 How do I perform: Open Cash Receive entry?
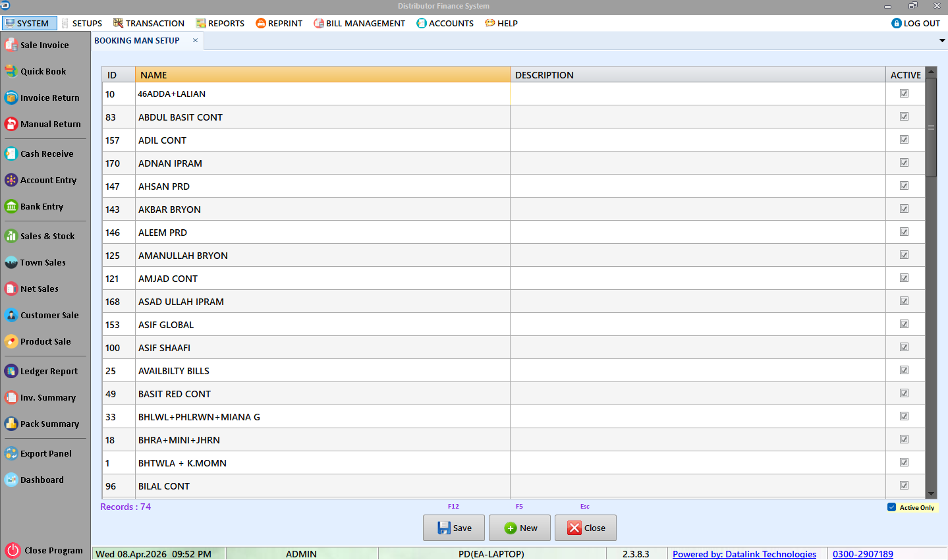coord(39,154)
